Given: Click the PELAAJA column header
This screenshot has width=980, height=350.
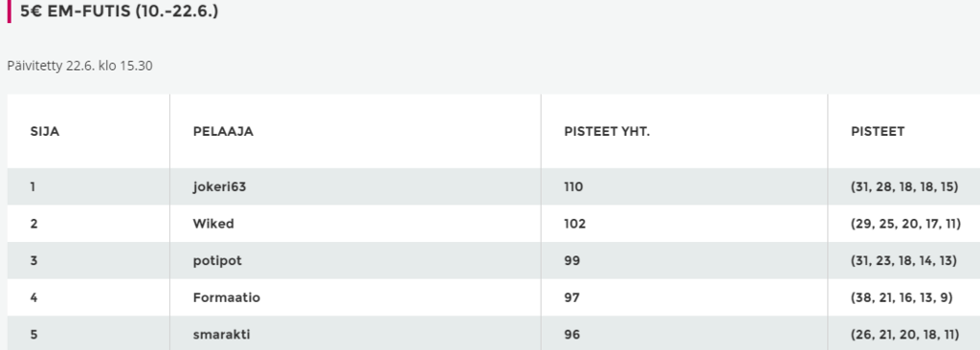Looking at the screenshot, I should click(223, 132).
